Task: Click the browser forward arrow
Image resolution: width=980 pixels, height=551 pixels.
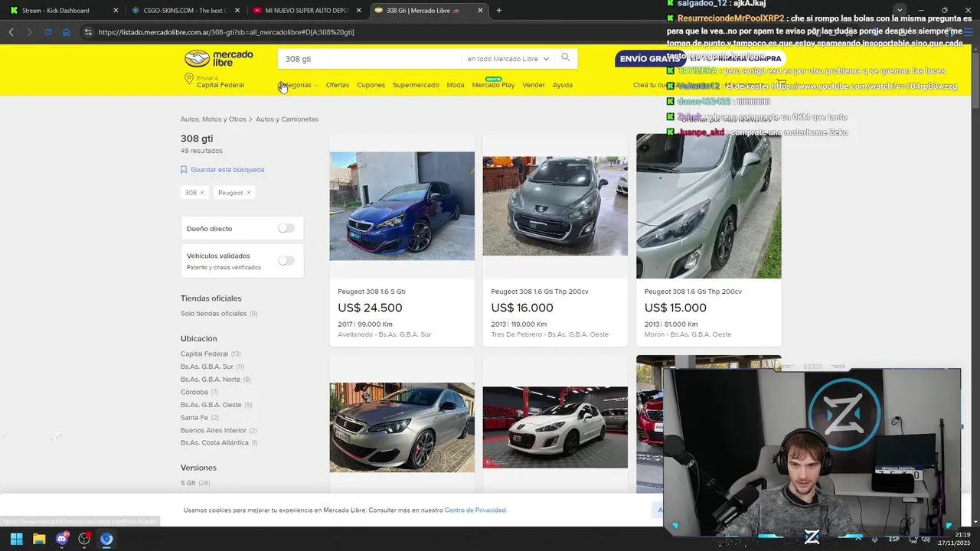Action: point(29,32)
